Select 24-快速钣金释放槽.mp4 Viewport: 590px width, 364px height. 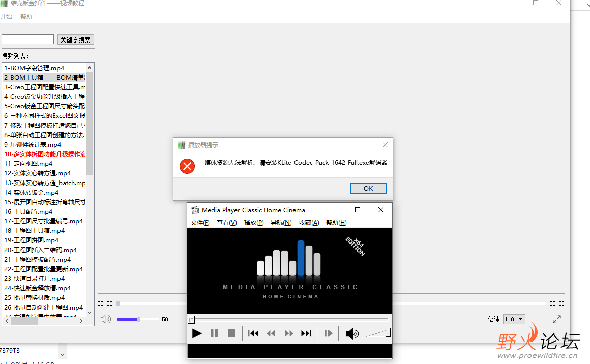tap(44, 288)
